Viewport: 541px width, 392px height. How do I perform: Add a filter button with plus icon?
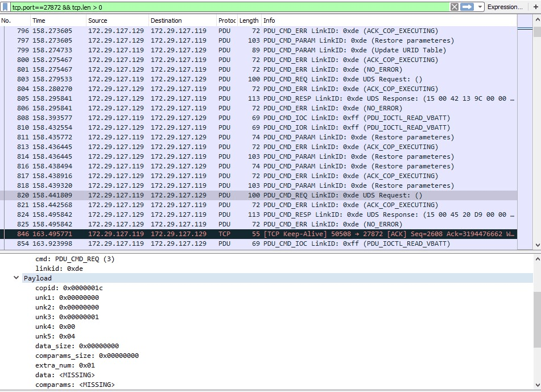coord(535,7)
